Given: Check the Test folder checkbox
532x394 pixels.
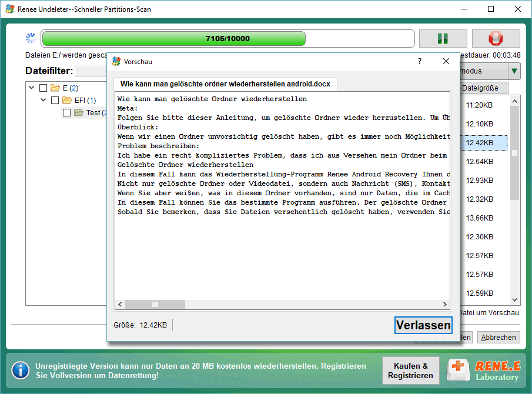Looking at the screenshot, I should [x=67, y=112].
